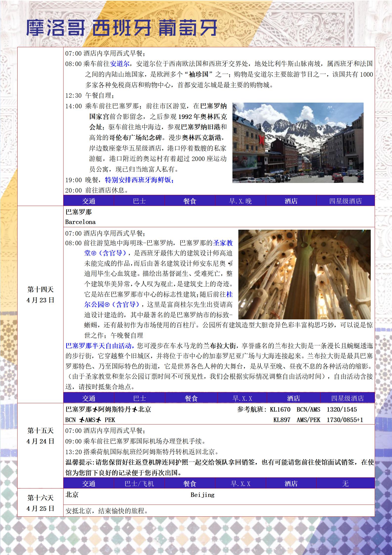Click 早.X.X in the day fourteen row
Screen dimensions: 392x555
242,398
